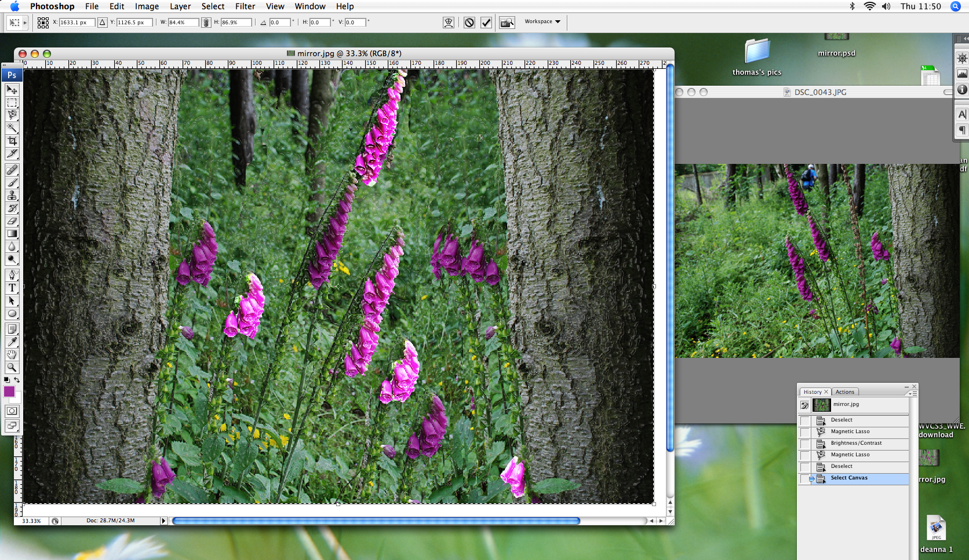Launch Adobe Bridge from options bar
This screenshot has height=560, width=969.
click(507, 23)
